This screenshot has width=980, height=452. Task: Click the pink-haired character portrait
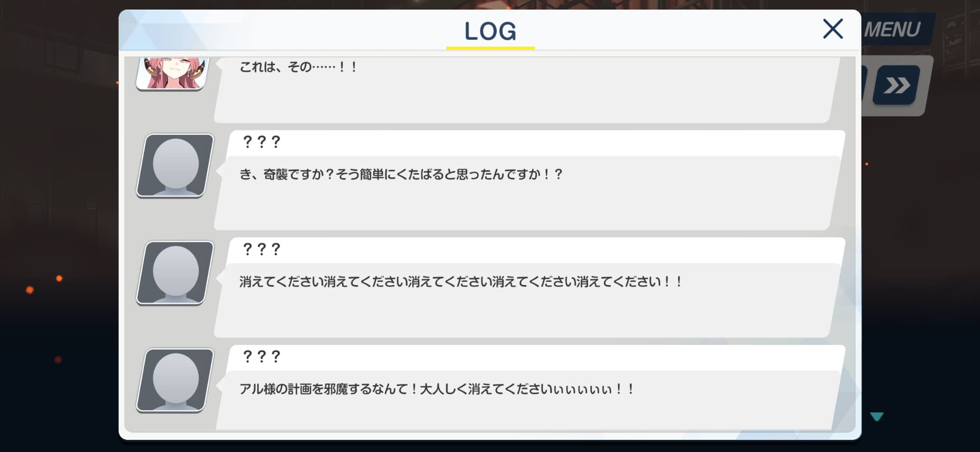click(x=173, y=73)
